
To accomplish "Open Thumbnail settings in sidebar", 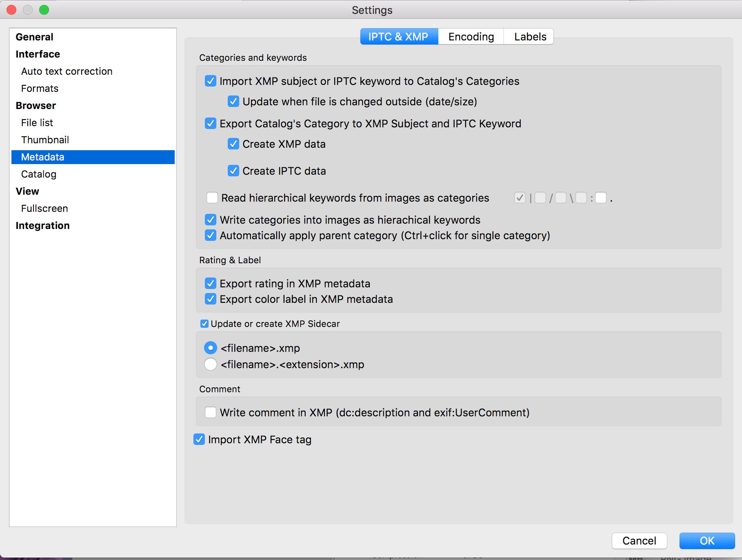I will click(45, 140).
